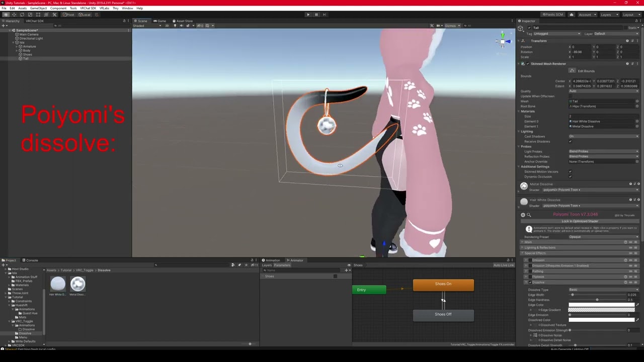Toggle scene lighting lightbulb icon
Screen dimensions: 644x362
pos(175,26)
